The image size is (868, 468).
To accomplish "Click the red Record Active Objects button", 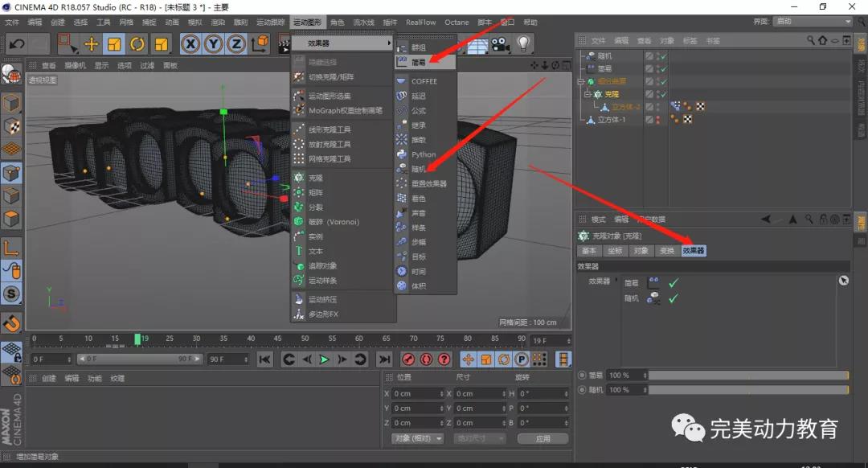I will tap(408, 359).
